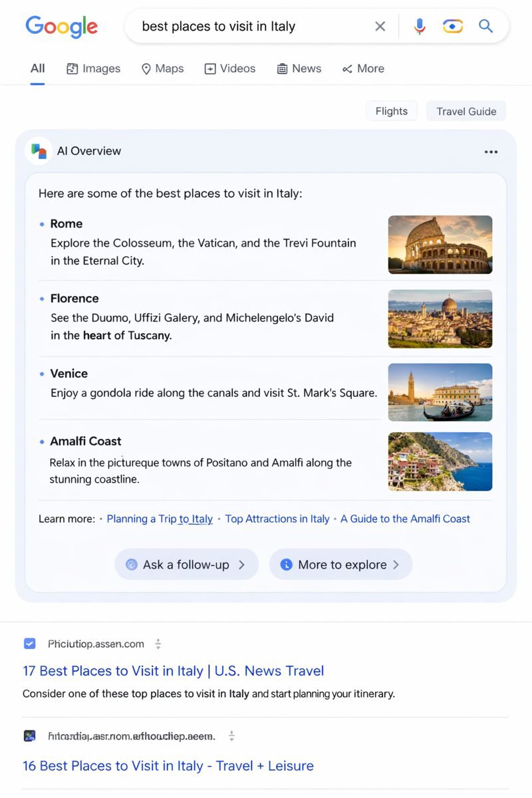Click the Google logo
The height and width of the screenshot is (798, 532).
pos(61,27)
